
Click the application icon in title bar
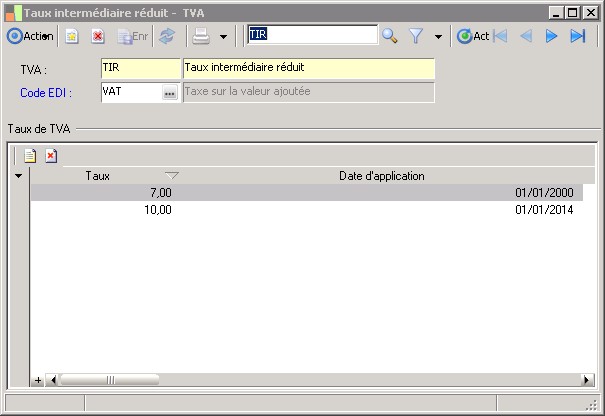coord(14,13)
